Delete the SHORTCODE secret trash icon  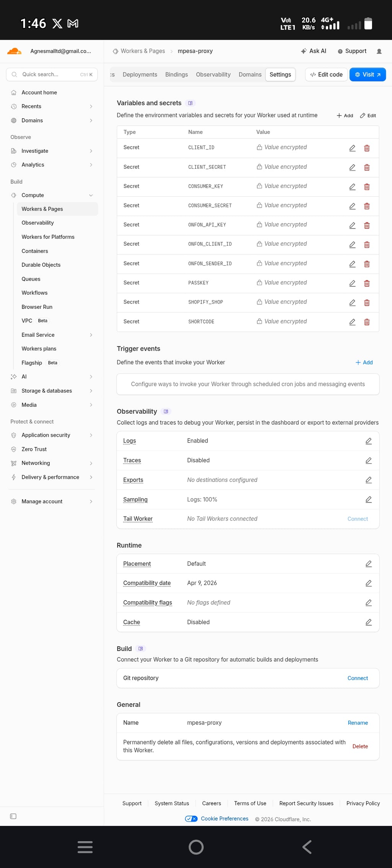(x=367, y=322)
